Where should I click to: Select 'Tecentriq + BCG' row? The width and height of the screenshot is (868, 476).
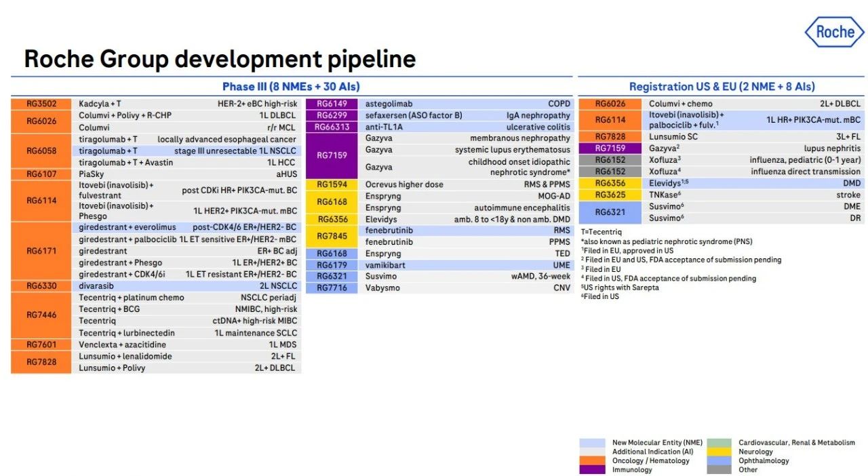(x=186, y=309)
